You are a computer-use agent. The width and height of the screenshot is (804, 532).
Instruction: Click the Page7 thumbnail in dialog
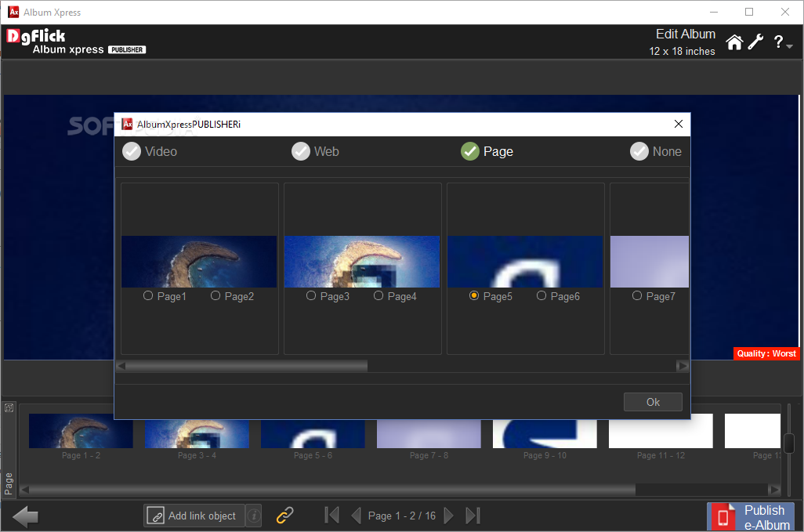pos(650,262)
